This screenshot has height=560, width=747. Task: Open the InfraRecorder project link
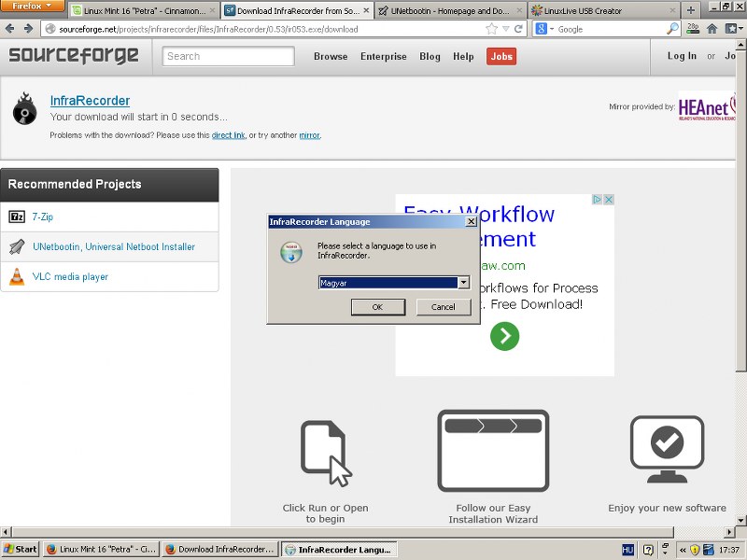pos(90,101)
